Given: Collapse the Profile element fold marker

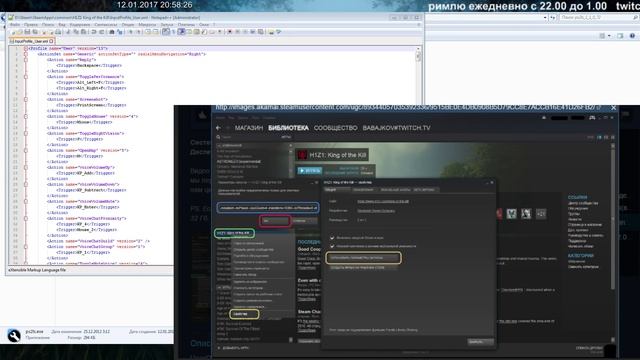Looking at the screenshot, I should (26, 48).
